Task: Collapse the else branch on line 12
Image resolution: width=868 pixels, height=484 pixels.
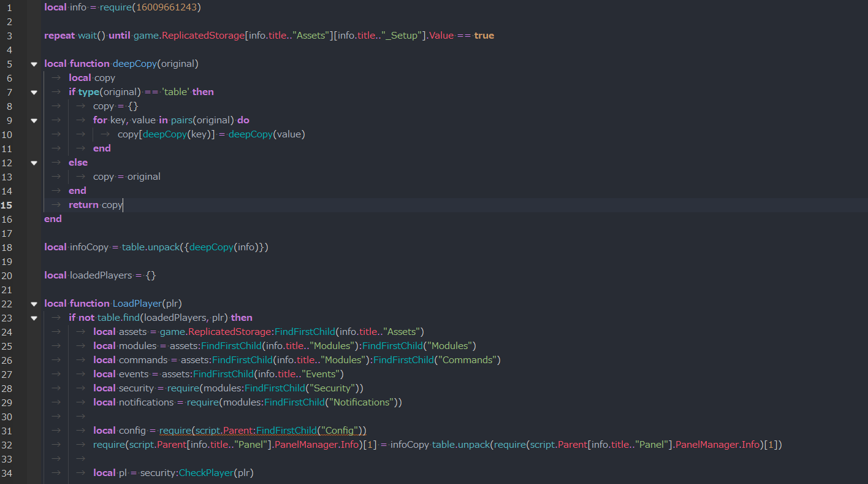Action: (34, 163)
